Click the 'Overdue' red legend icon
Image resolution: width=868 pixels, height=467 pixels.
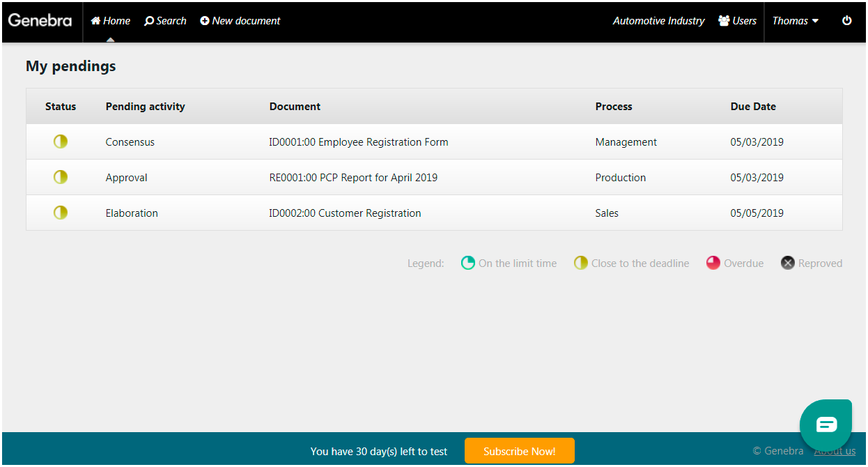pyautogui.click(x=713, y=263)
